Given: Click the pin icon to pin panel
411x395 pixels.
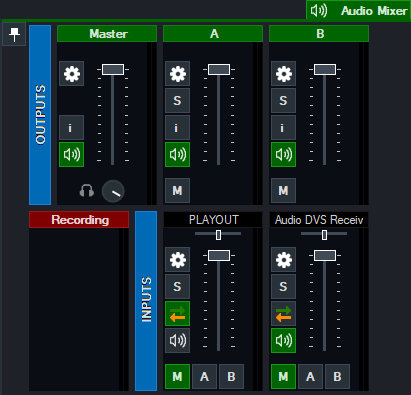Looking at the screenshot, I should (14, 34).
